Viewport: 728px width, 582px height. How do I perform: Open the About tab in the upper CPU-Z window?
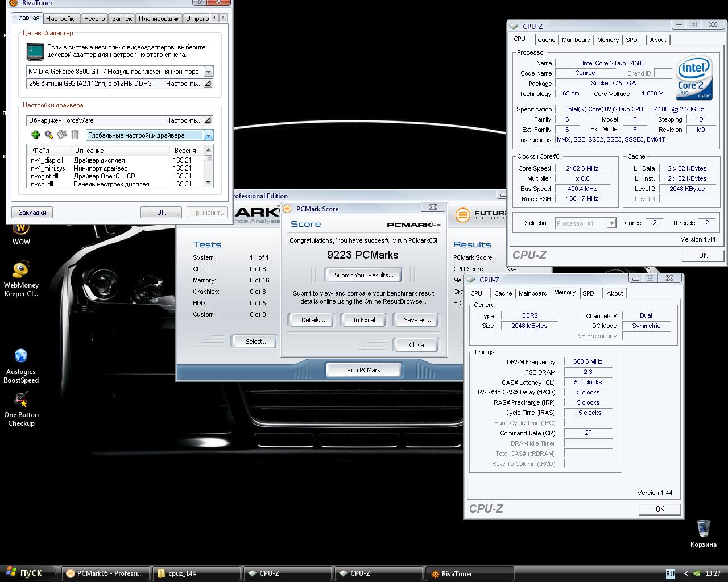click(658, 40)
